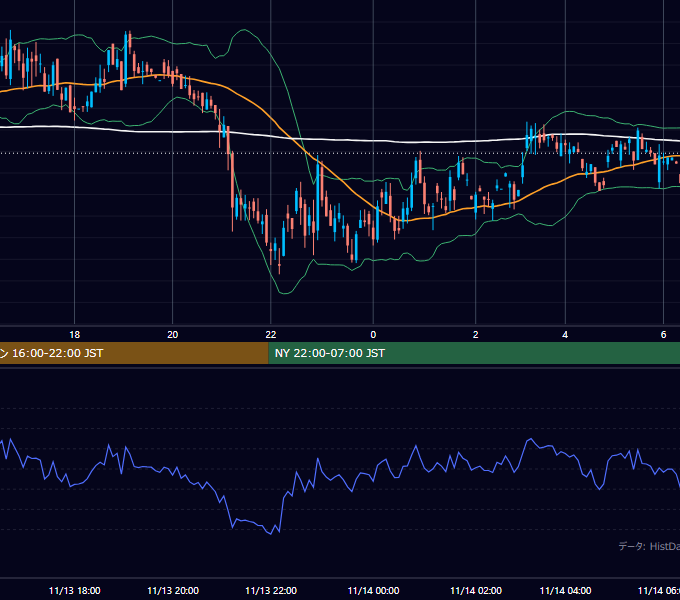The image size is (680, 600).
Task: Click the hour label 6 on time axis
Action: 663,335
